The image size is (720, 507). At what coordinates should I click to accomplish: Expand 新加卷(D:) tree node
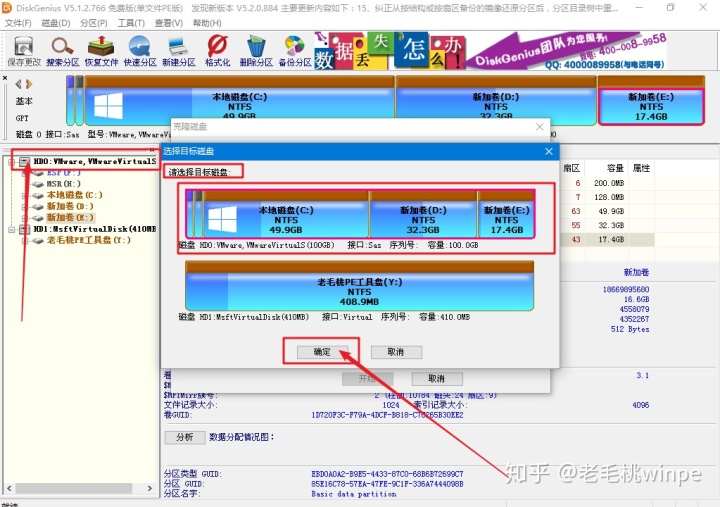point(24,207)
